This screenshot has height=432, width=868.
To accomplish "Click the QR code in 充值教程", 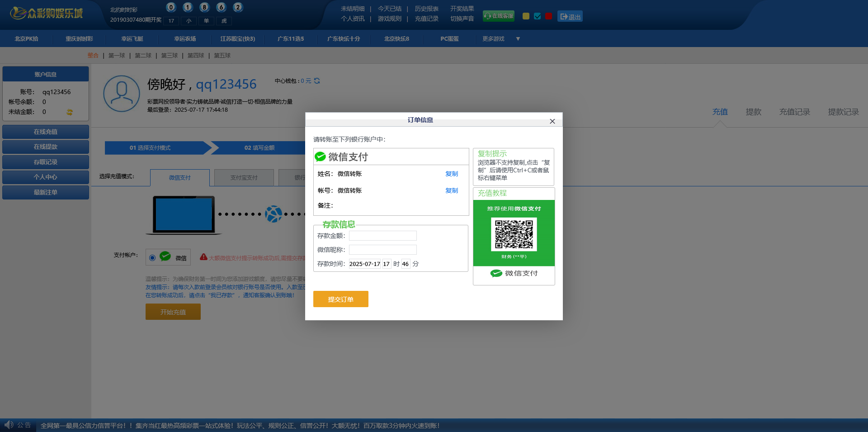I will click(514, 234).
